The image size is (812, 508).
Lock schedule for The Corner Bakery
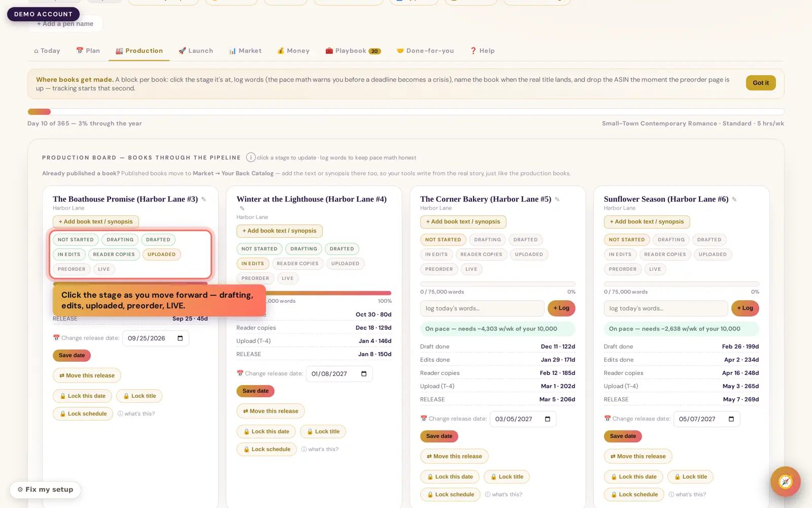click(450, 495)
